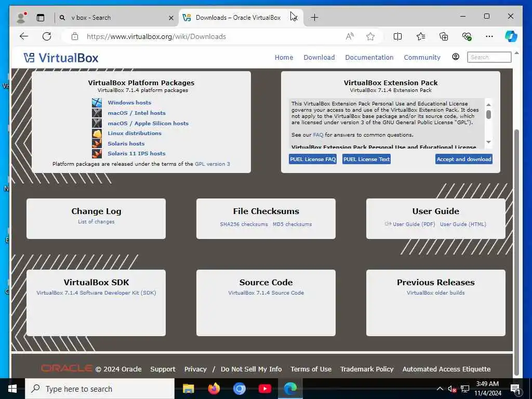Click the Solaris hosts icon

97,143
